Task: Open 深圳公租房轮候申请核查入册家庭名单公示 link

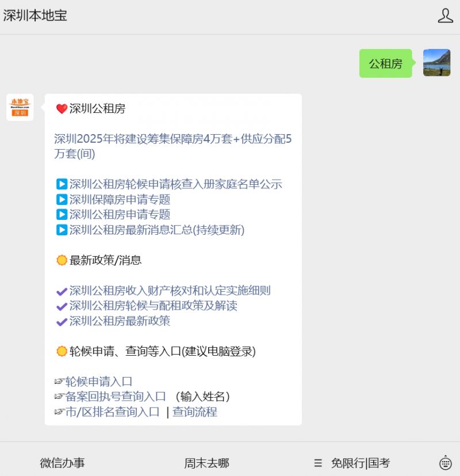Action: (175, 184)
